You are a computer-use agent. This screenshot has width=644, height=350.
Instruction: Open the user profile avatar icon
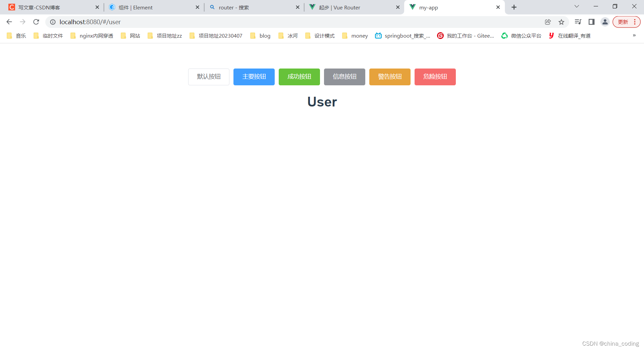point(605,22)
